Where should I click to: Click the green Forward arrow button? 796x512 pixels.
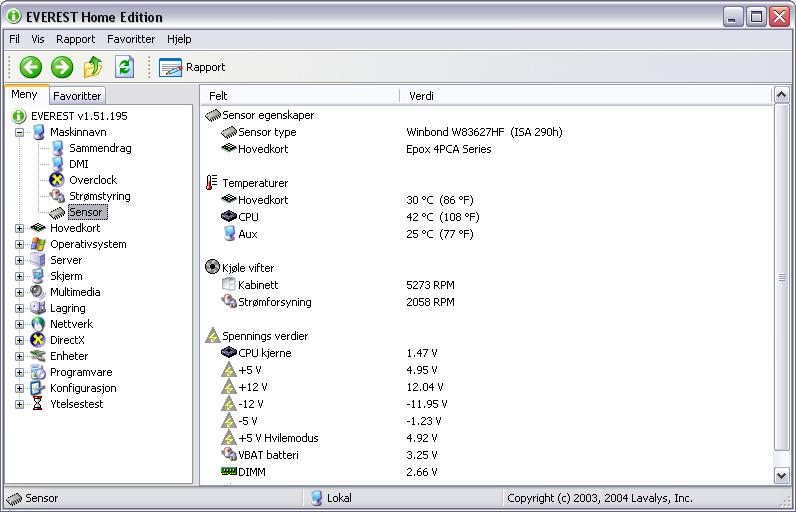(x=62, y=67)
